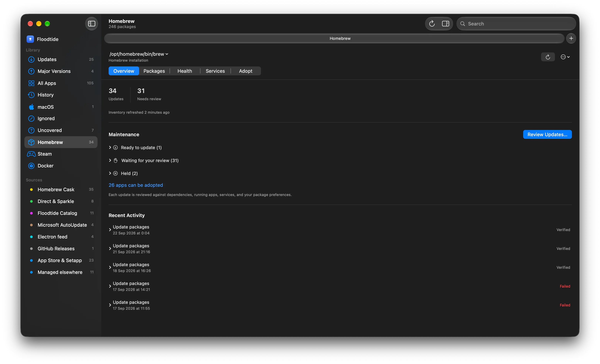The image size is (600, 364).
Task: Expand the 17 Sep 2026 at 11:55 entry
Action: 110,305
